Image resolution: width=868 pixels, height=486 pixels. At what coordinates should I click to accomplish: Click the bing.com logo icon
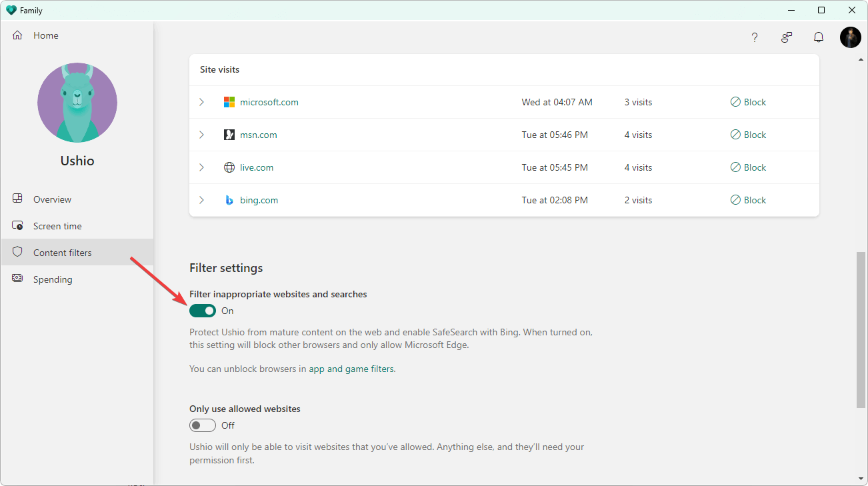[229, 200]
